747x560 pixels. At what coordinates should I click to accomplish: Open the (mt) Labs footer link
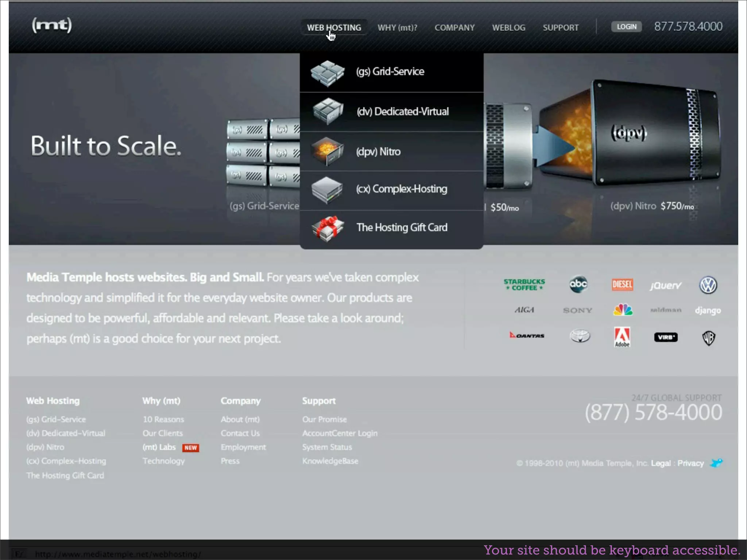point(159,447)
